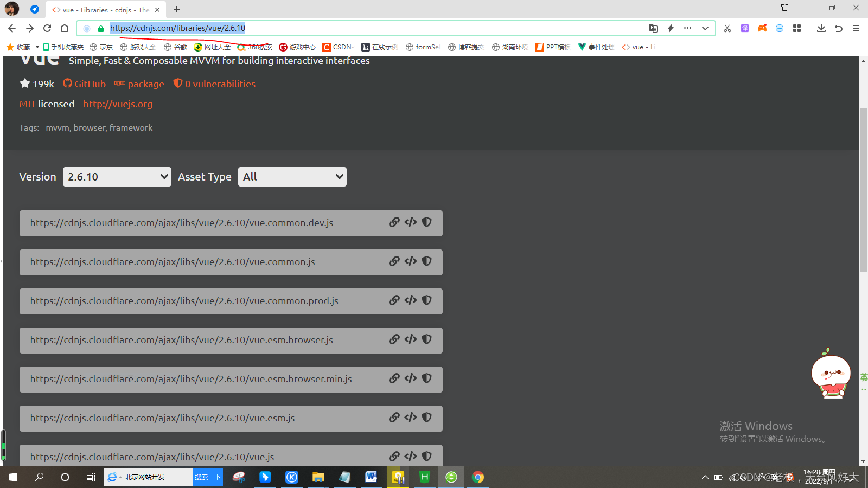Viewport: 868px width, 488px height.
Task: Click the translate page icon in address bar
Action: pyautogui.click(x=653, y=28)
